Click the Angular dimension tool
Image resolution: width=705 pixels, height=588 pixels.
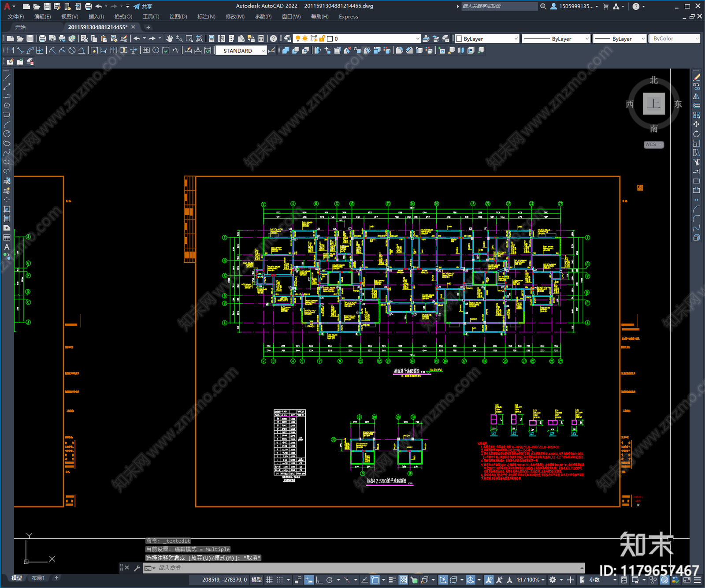point(82,50)
